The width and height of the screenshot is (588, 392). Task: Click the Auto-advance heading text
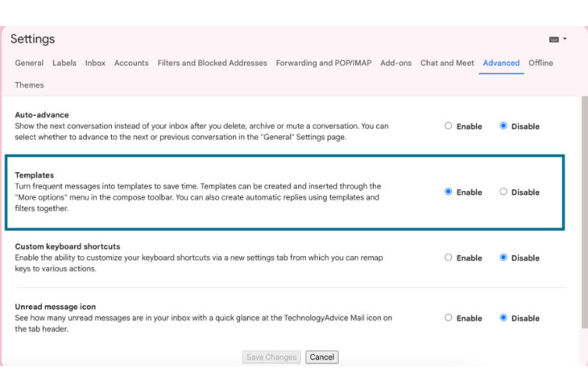pos(42,115)
